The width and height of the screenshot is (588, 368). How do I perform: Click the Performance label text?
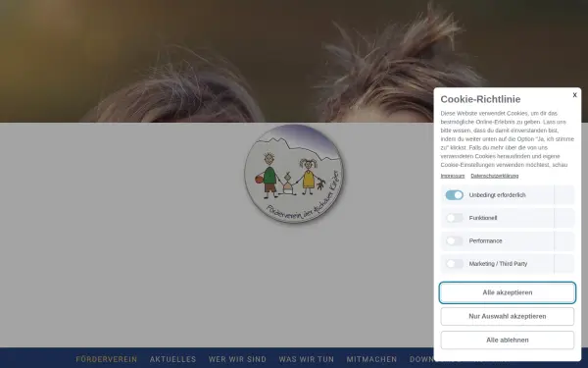(485, 240)
